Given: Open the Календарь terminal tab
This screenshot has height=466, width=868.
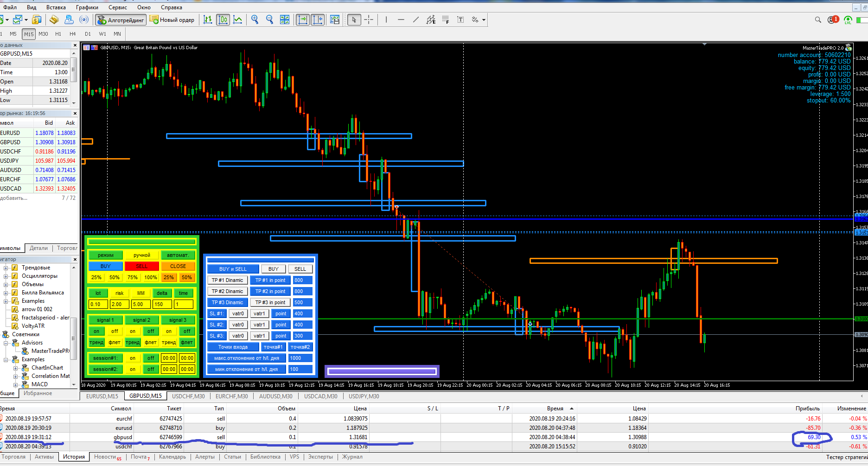Looking at the screenshot, I should coord(172,457).
